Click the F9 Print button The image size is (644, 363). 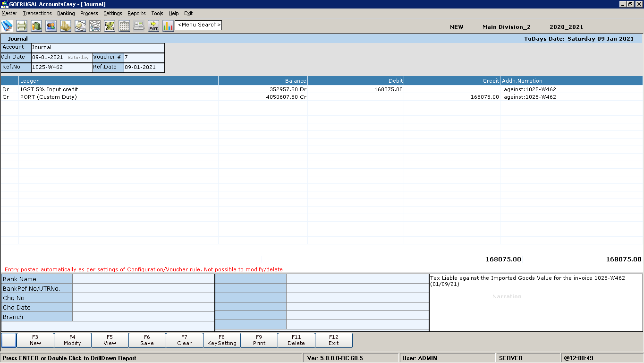pos(259,340)
